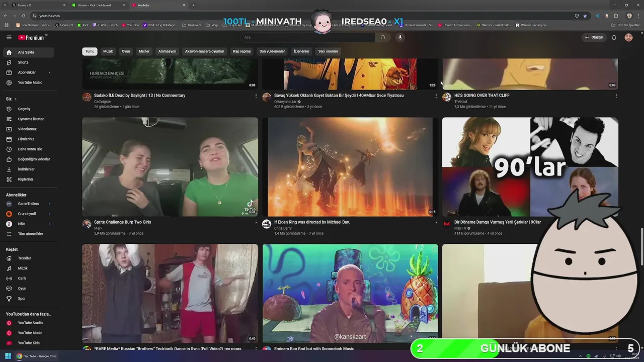Go to YouTube Premium home logo
This screenshot has width=644, height=362.
(x=33, y=37)
